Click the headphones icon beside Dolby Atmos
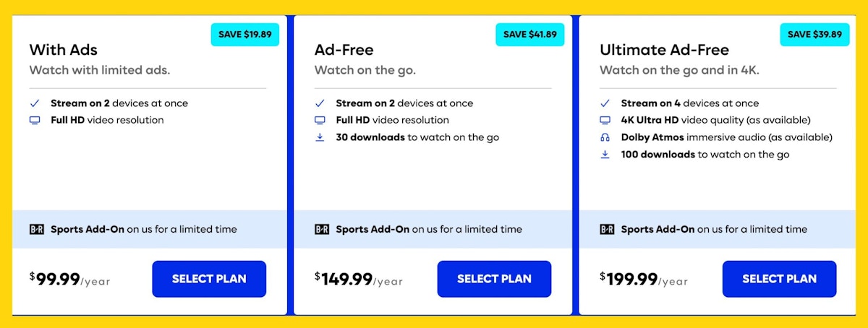This screenshot has height=328, width=868. (605, 137)
